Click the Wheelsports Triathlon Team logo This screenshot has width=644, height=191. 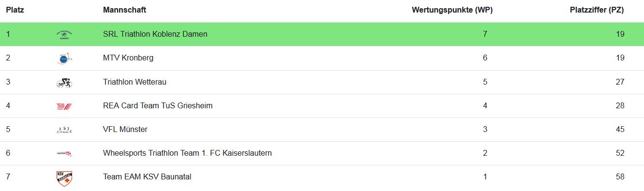coord(64,153)
